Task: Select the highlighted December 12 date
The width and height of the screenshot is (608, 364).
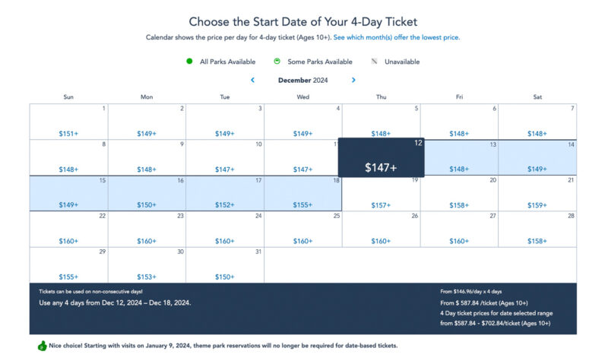Action: point(382,157)
